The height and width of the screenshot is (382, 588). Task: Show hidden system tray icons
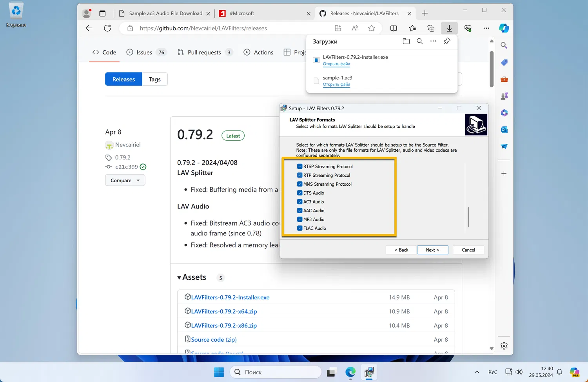477,372
